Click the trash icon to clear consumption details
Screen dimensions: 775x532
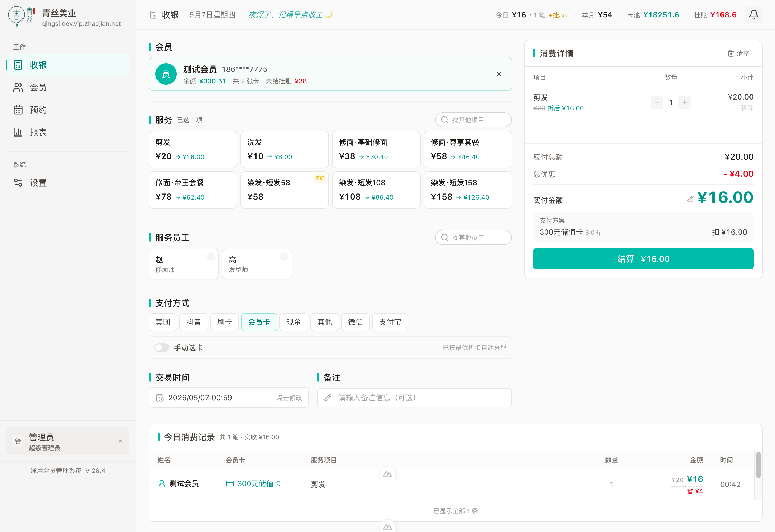pos(730,53)
